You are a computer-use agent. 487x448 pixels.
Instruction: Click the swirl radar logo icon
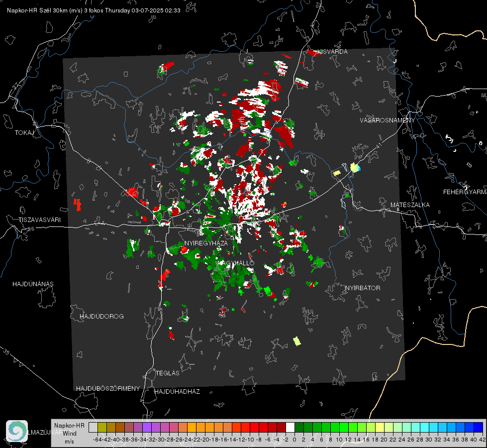click(17, 431)
